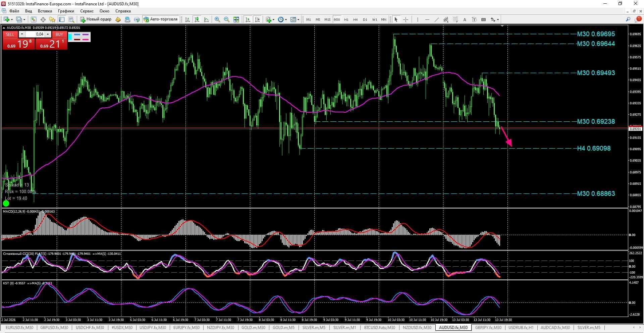644x333 pixels.
Task: Click Новый ордер new order button
Action: 96,19
